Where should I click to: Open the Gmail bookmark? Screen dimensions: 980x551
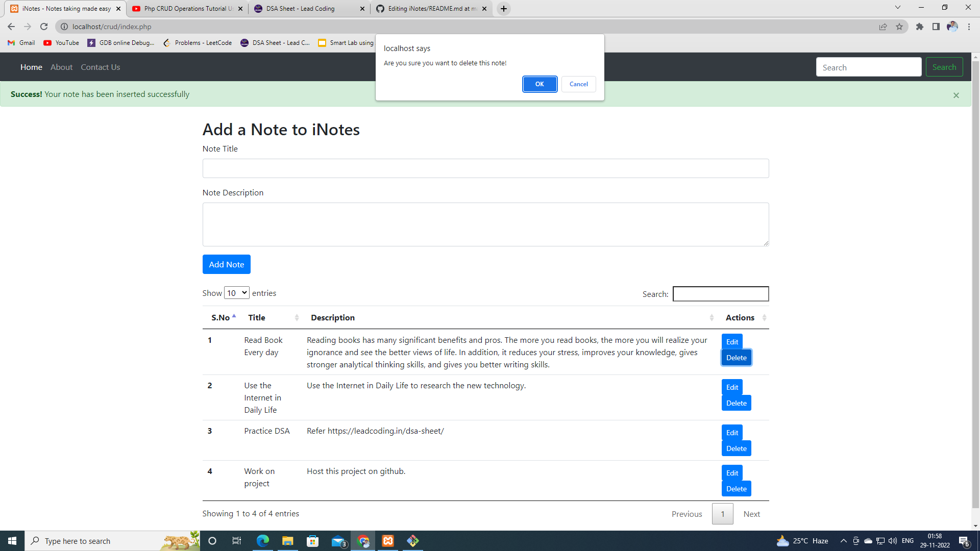pyautogui.click(x=21, y=43)
